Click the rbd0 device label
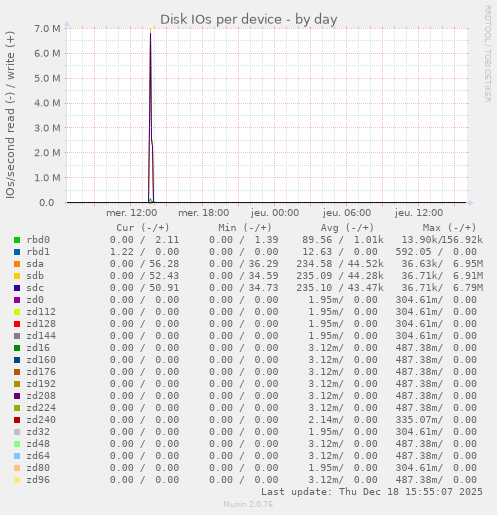The image size is (497, 515). tap(38, 240)
